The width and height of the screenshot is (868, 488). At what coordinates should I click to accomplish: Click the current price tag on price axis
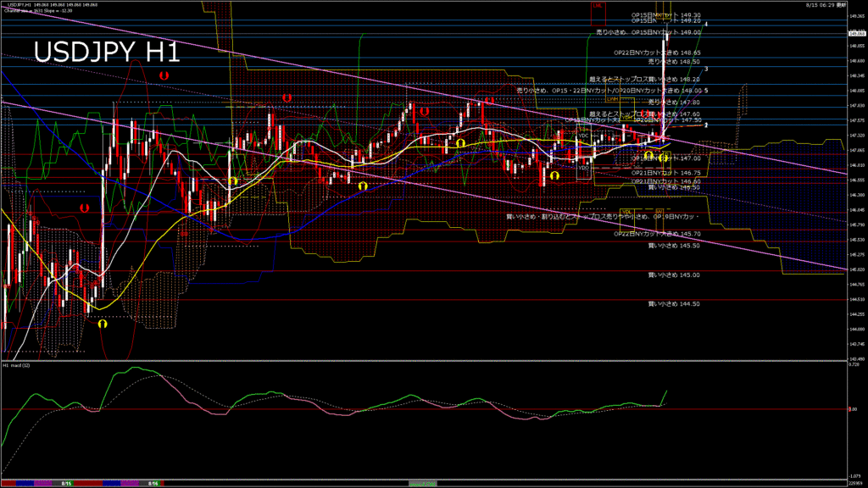(857, 32)
